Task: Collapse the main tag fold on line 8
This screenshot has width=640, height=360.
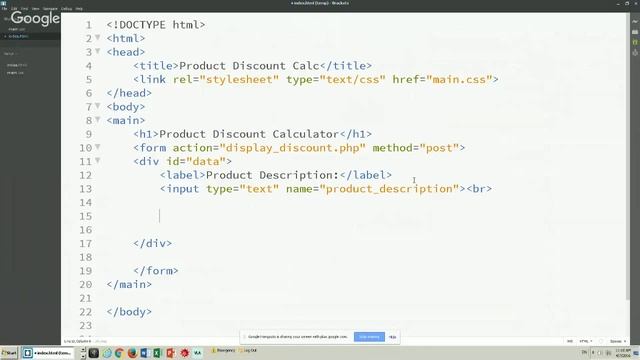Action: [x=98, y=119]
